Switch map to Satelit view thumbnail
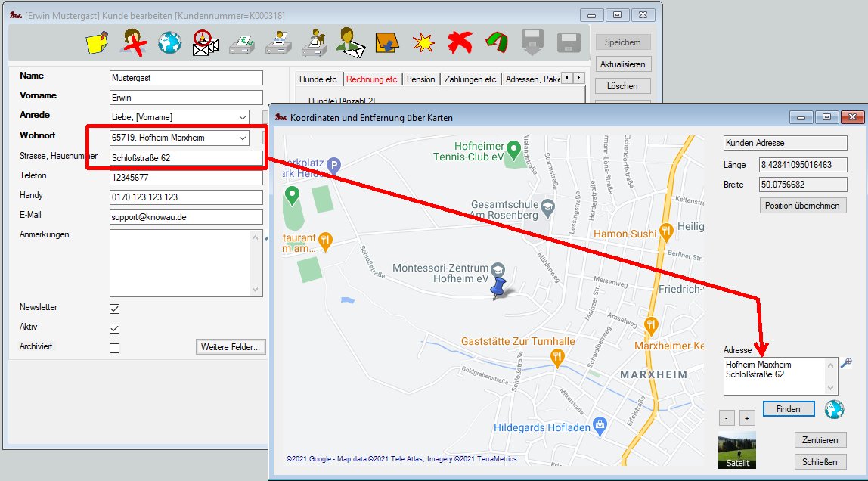Viewport: 868px width, 481px height. point(736,451)
